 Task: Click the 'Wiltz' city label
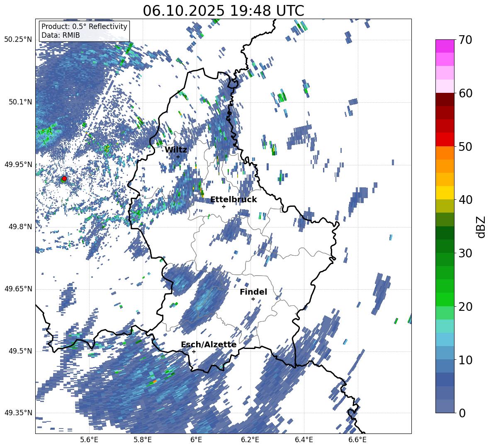(176, 150)
